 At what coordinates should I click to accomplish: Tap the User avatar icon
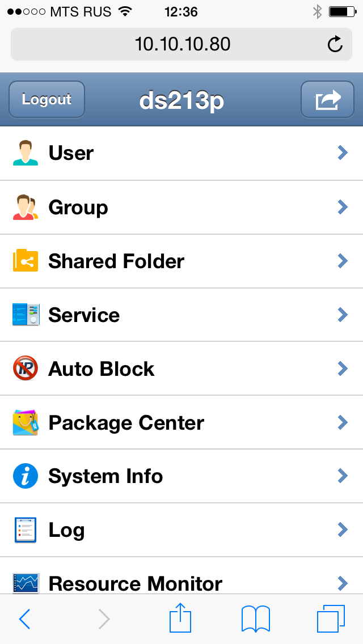[26, 153]
